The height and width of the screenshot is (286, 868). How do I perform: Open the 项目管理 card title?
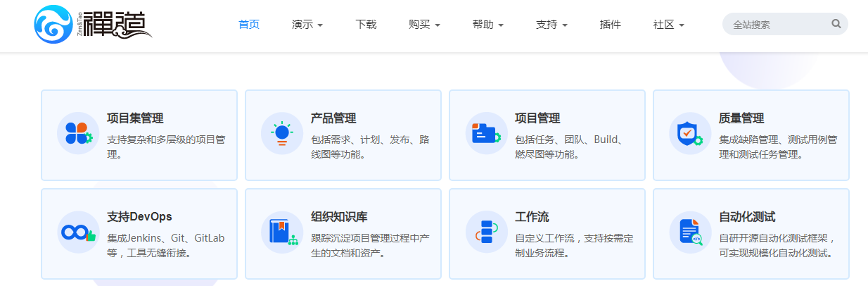537,118
